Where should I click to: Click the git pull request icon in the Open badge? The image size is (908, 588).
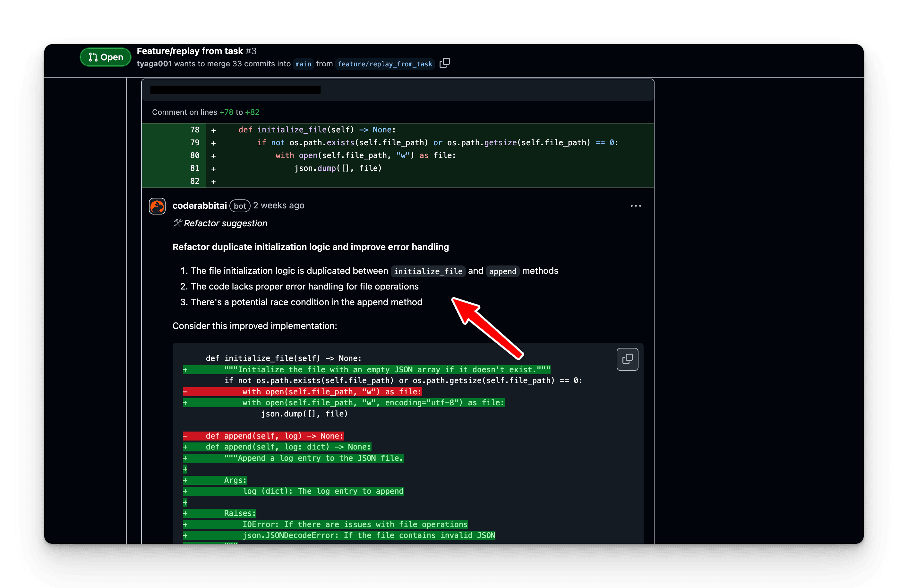pyautogui.click(x=93, y=57)
